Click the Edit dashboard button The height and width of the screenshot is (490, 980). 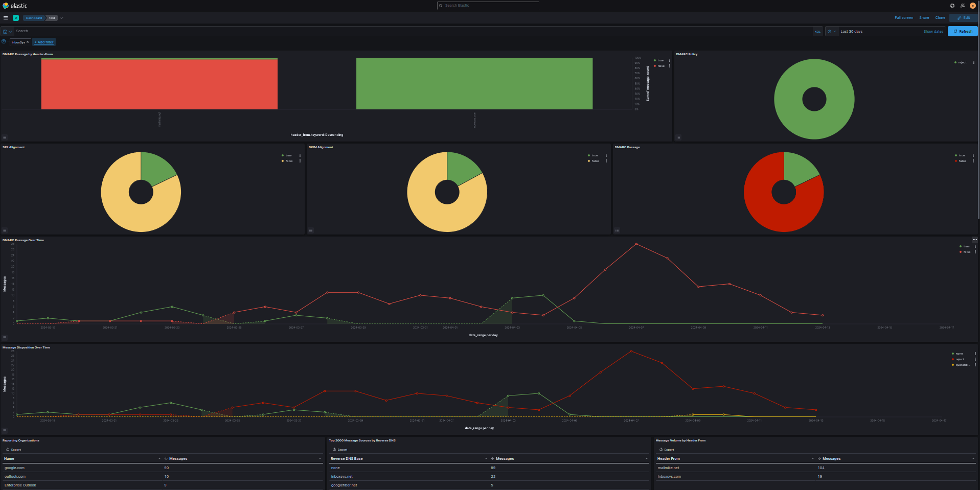tap(964, 18)
